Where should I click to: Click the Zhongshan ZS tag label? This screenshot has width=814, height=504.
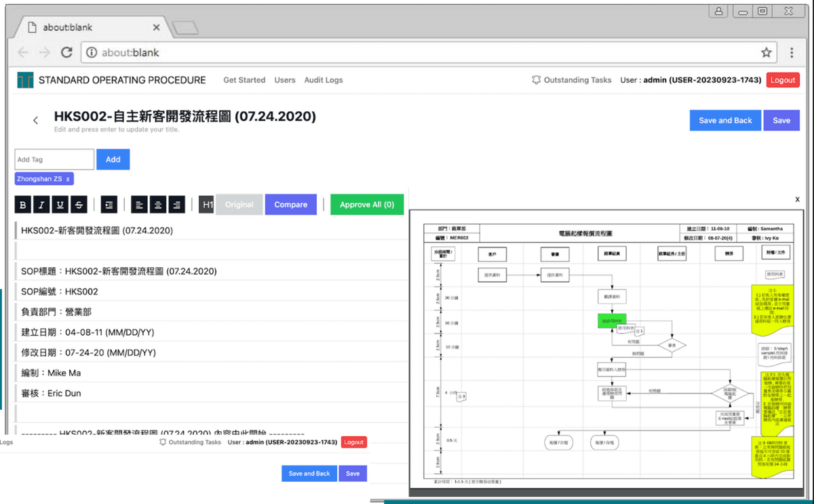(x=39, y=179)
